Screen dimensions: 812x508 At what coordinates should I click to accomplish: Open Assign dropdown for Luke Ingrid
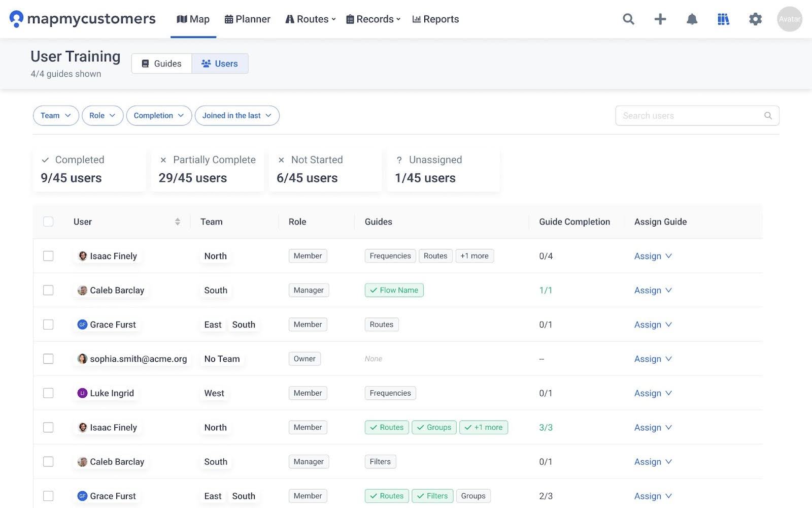point(653,393)
